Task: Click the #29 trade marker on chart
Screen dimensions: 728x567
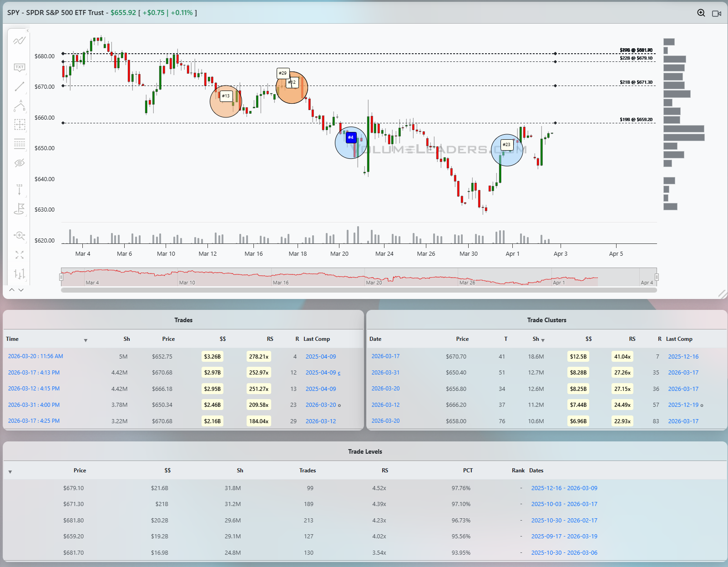Action: (283, 73)
